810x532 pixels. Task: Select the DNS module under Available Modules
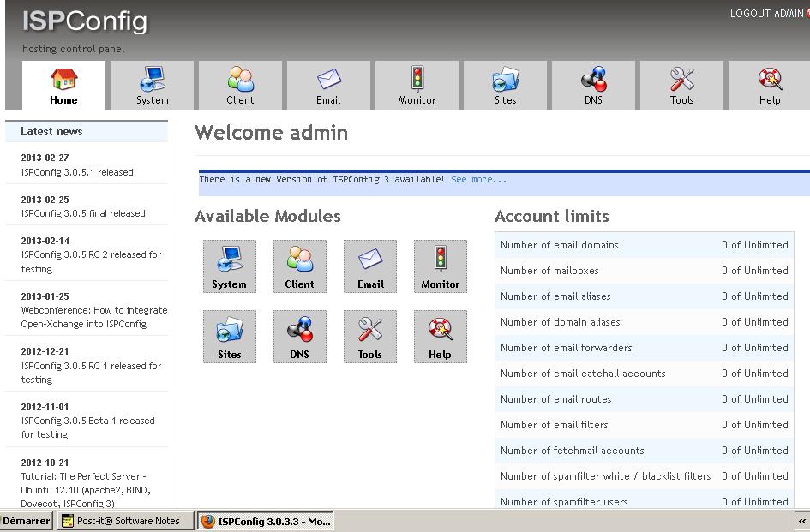(300, 337)
